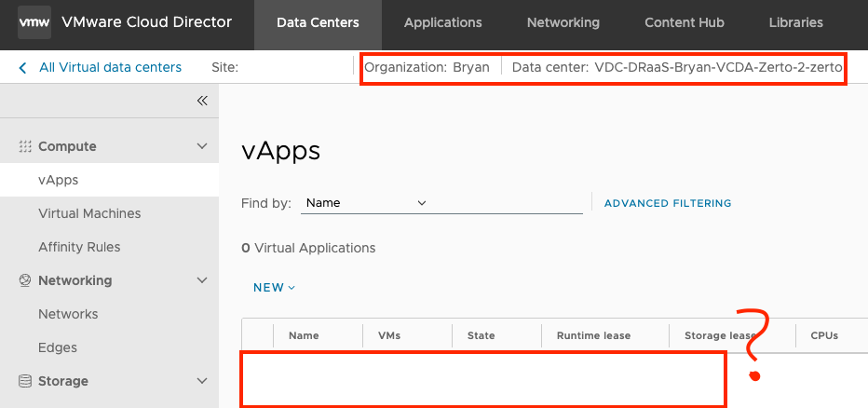
Task: Open the Libraries tab
Action: 795,22
